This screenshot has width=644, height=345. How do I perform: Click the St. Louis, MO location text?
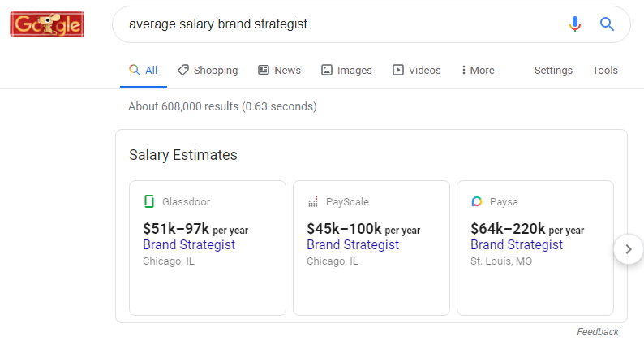click(x=501, y=261)
